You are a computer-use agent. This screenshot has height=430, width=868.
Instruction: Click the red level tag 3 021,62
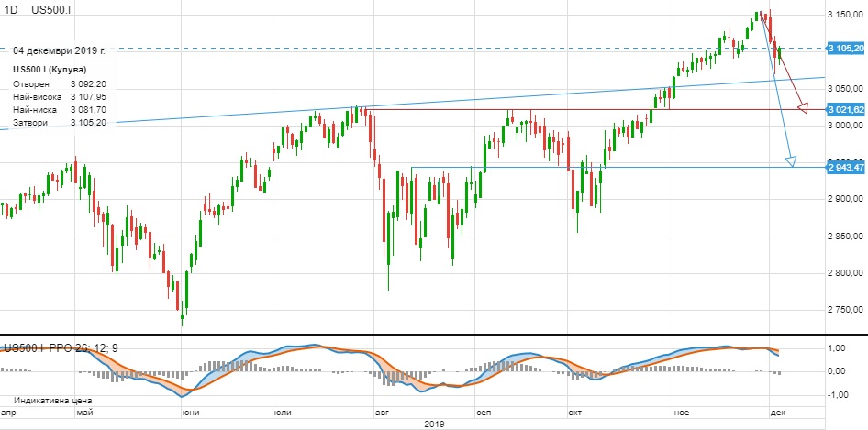pyautogui.click(x=846, y=110)
